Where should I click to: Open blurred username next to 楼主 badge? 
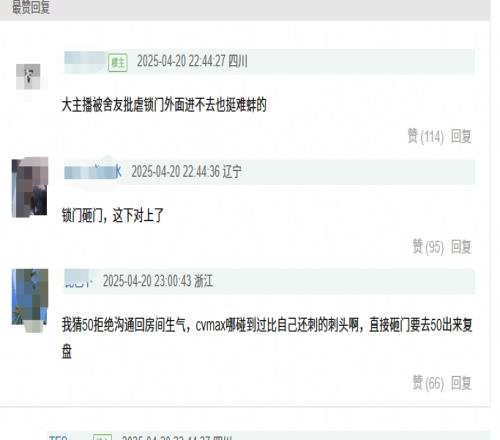pos(85,62)
